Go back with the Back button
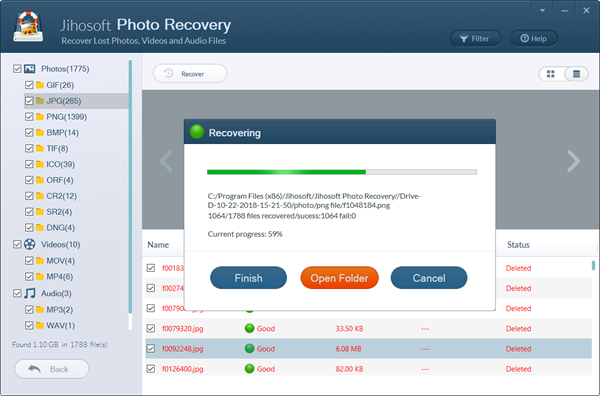This screenshot has width=600, height=396. 52,369
